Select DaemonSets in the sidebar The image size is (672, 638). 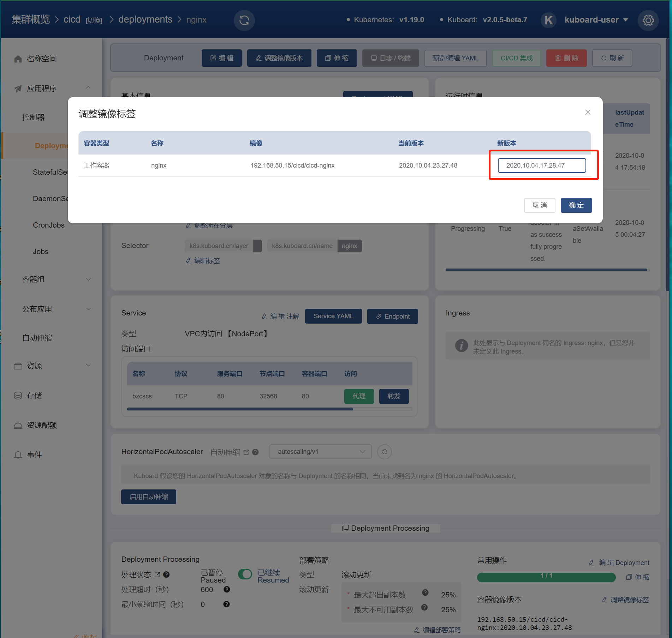[50, 199]
